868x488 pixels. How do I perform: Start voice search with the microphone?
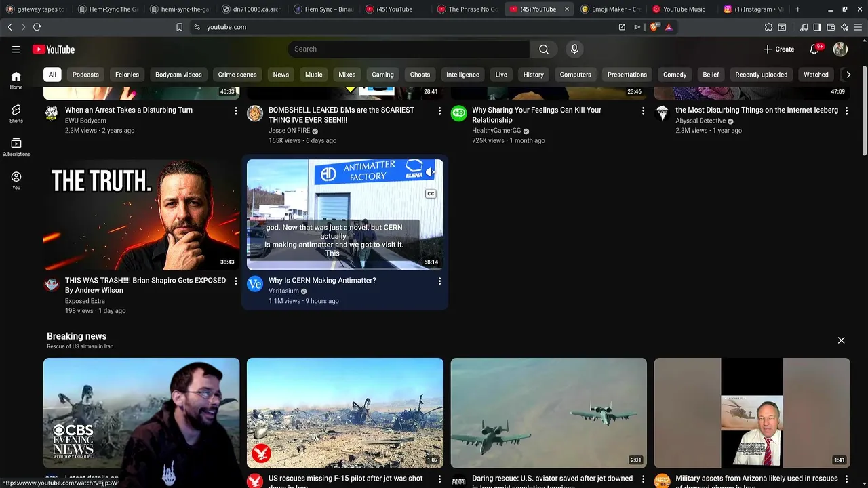(574, 49)
